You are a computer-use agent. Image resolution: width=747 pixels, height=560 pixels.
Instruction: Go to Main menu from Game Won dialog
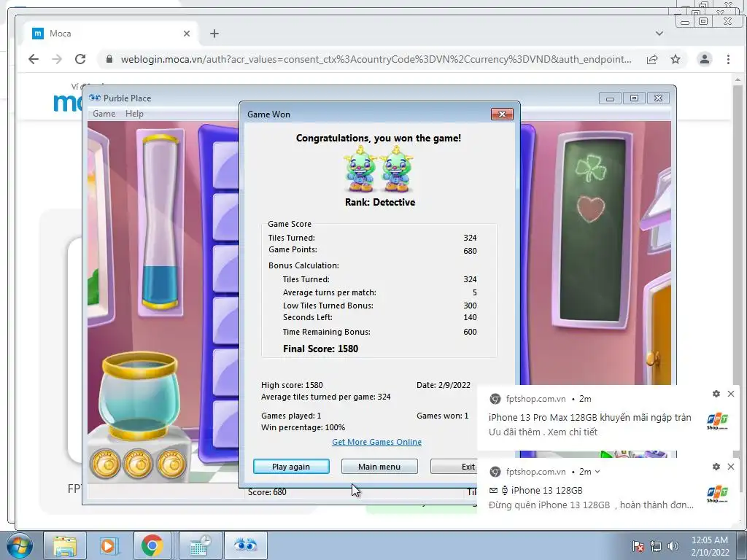[x=379, y=467]
